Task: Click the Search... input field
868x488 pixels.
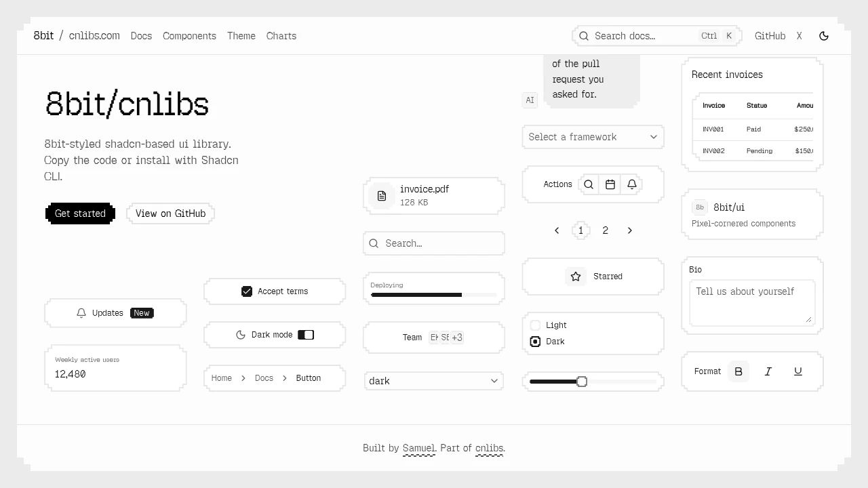Action: (434, 243)
